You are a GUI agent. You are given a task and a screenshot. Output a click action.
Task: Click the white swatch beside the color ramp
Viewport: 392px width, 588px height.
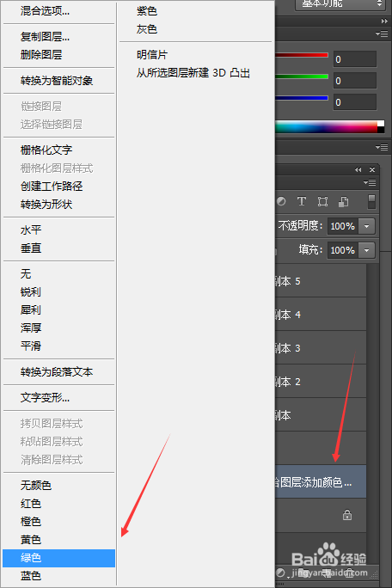click(381, 124)
